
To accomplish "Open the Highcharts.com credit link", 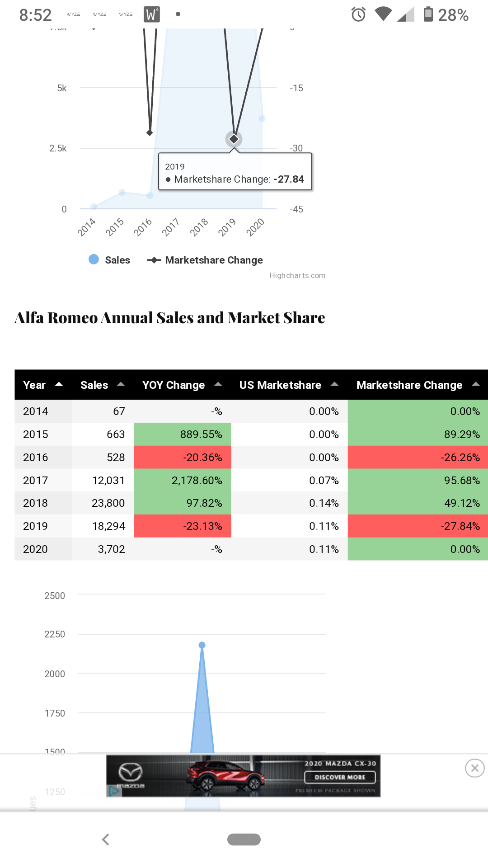I will [297, 275].
